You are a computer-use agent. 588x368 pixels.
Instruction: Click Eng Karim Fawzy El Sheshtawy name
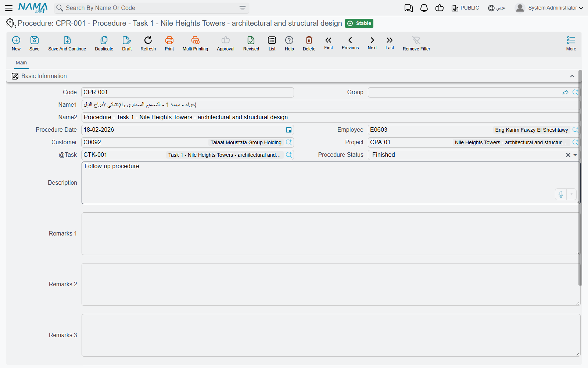pyautogui.click(x=531, y=130)
